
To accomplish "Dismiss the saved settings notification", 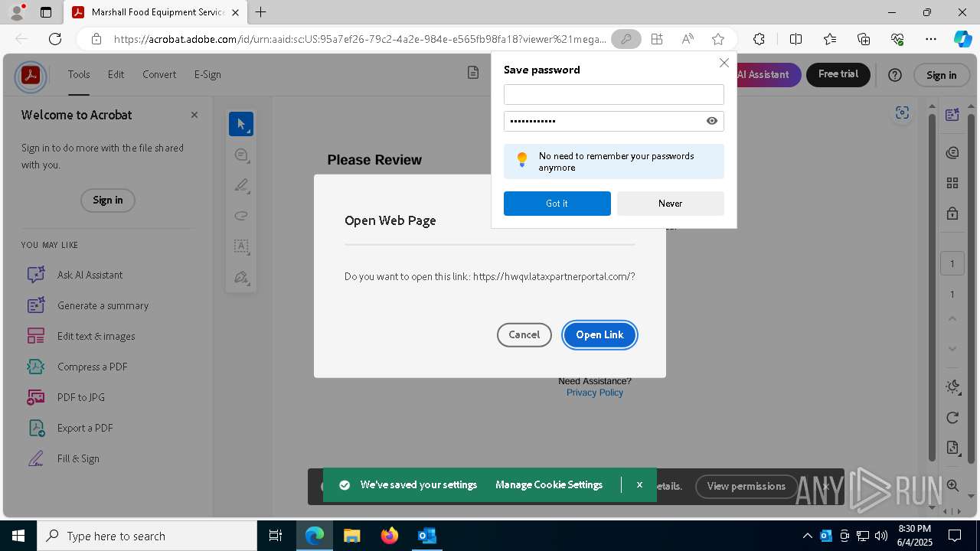I will (x=639, y=485).
